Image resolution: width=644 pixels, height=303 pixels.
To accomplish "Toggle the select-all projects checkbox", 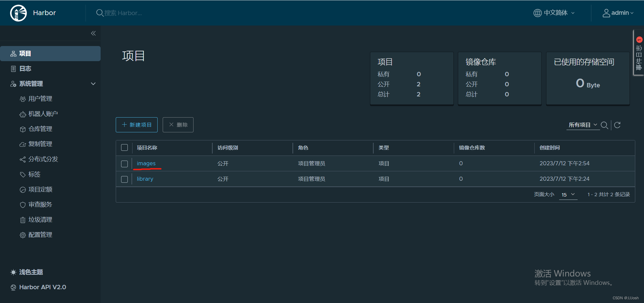I will (x=124, y=147).
